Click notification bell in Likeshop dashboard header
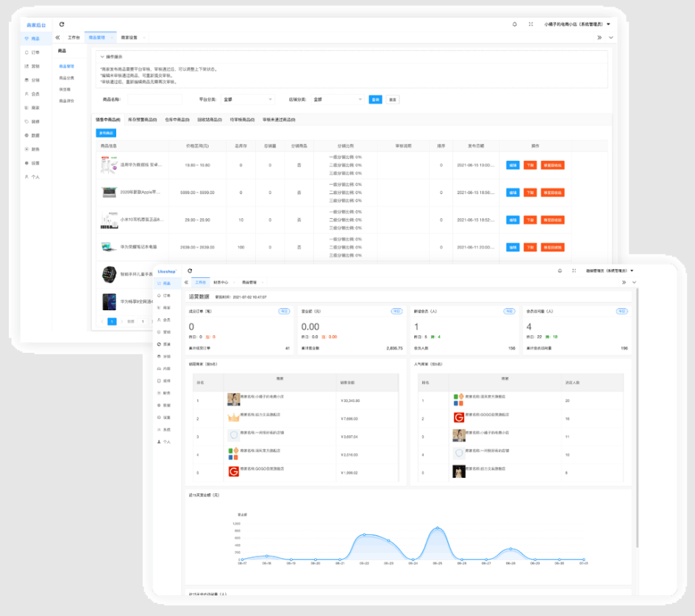695x616 pixels. coord(560,271)
